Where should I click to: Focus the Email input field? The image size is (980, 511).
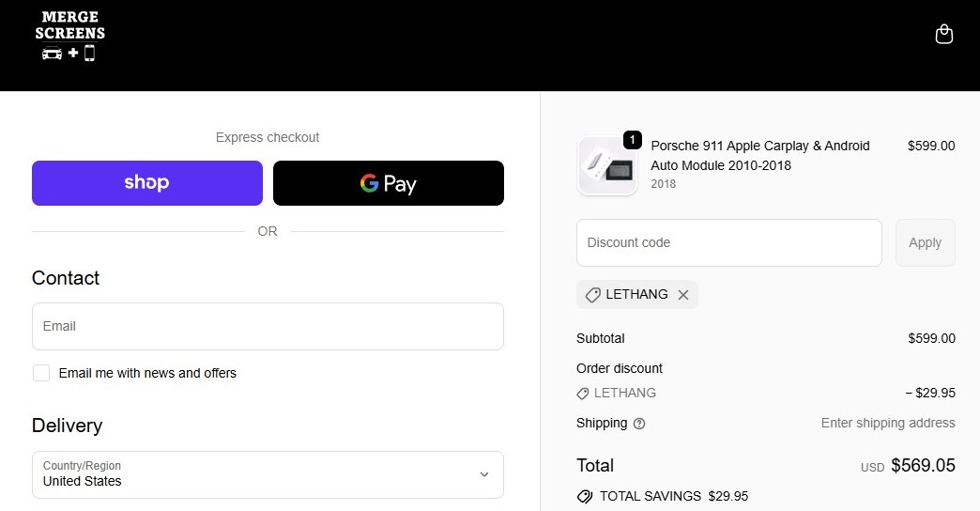(x=268, y=327)
